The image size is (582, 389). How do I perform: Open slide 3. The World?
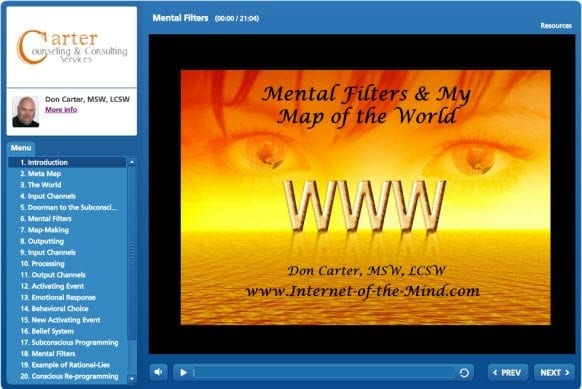point(67,185)
